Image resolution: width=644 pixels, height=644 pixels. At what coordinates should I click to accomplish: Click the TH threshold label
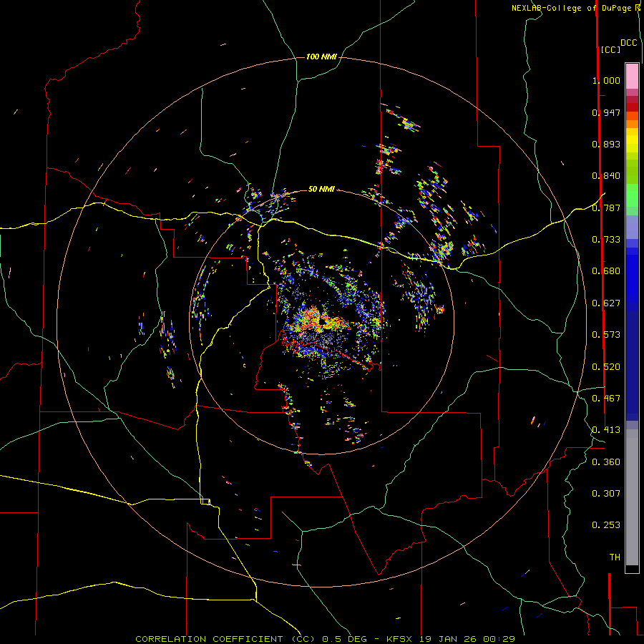point(615,557)
